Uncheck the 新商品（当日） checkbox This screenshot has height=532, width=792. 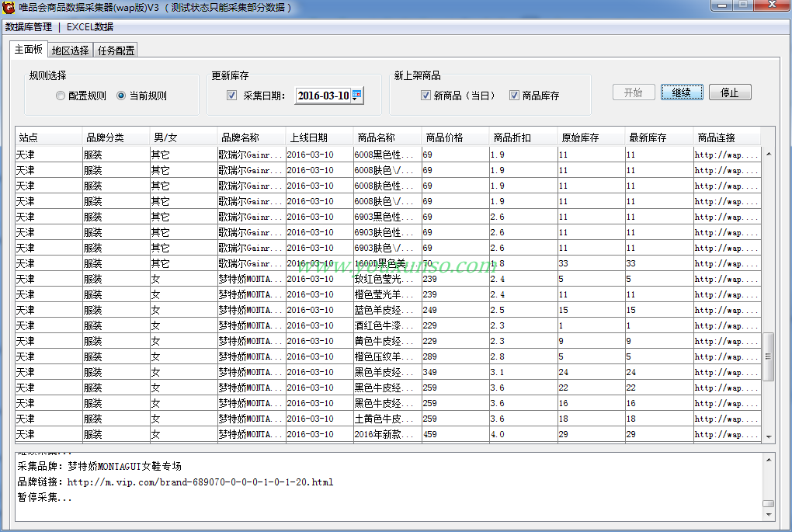click(x=426, y=96)
